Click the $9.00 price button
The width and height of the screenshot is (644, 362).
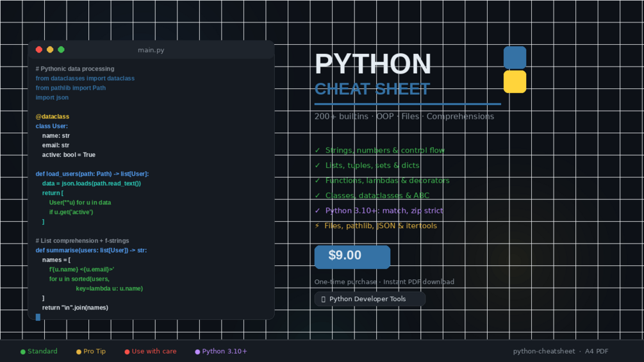point(352,257)
